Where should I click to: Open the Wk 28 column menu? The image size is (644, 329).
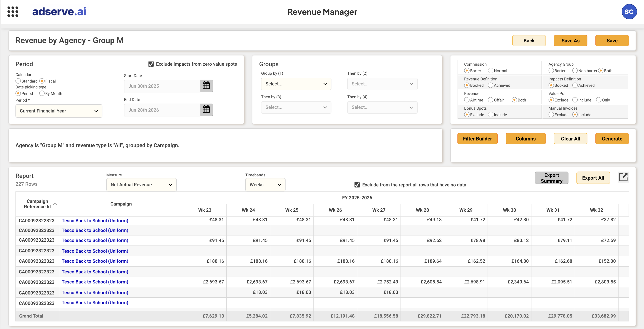(x=440, y=211)
